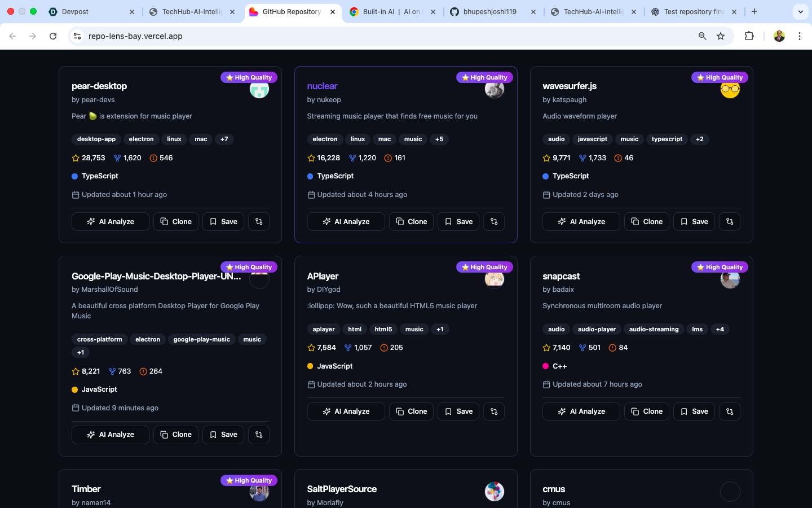Open pear-devs avatar on pear-desktop card
Screen dimensions: 812x508
[x=259, y=89]
